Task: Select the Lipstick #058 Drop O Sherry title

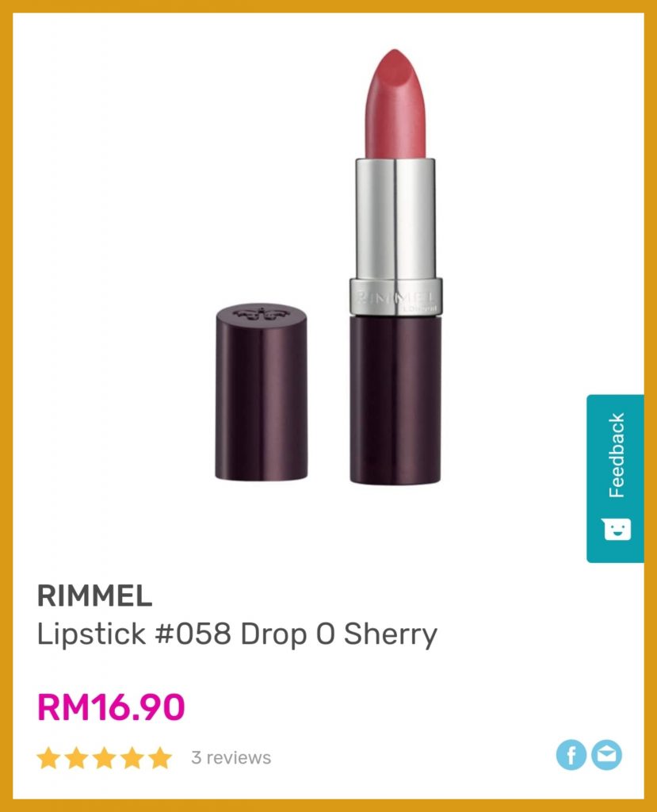Action: click(x=237, y=634)
